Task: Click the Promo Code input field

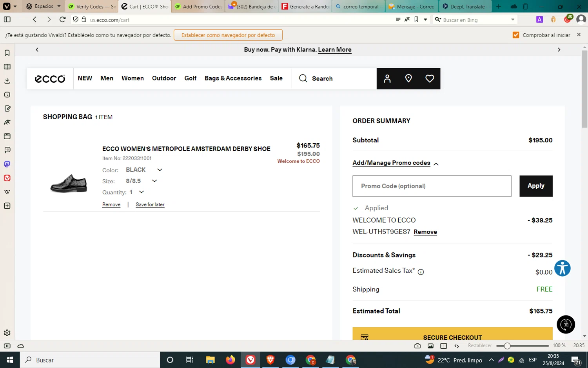Action: 432,186
